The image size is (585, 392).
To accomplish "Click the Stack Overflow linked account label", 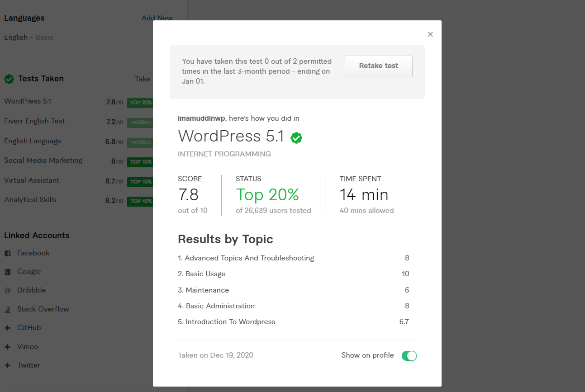I will [x=43, y=309].
